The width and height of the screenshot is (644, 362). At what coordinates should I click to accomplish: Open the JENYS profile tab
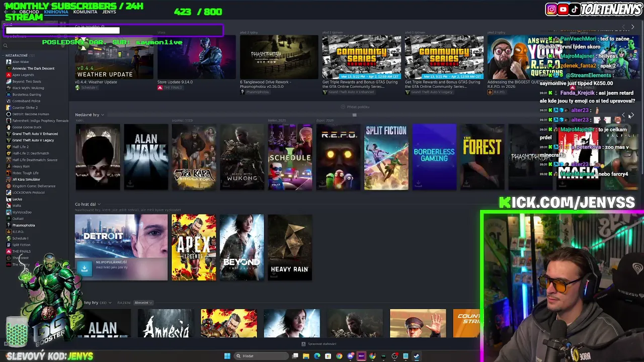pyautogui.click(x=109, y=12)
